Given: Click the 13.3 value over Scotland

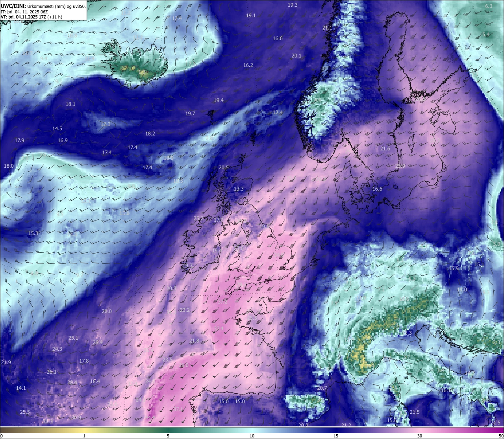Looking at the screenshot, I should click(239, 189).
